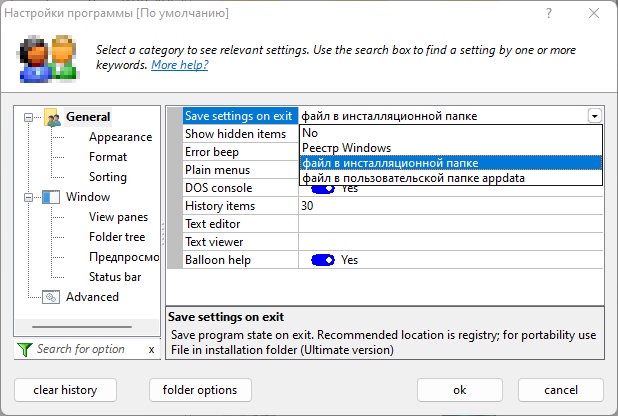This screenshot has width=618, height=416.
Task: Click the green filter funnel icon
Action: click(25, 349)
